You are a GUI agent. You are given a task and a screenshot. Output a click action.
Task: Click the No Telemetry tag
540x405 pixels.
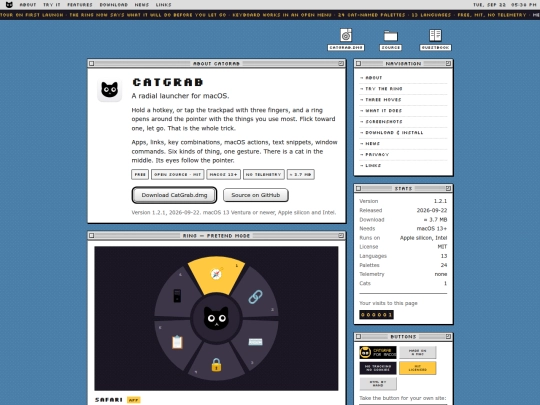coord(264,175)
